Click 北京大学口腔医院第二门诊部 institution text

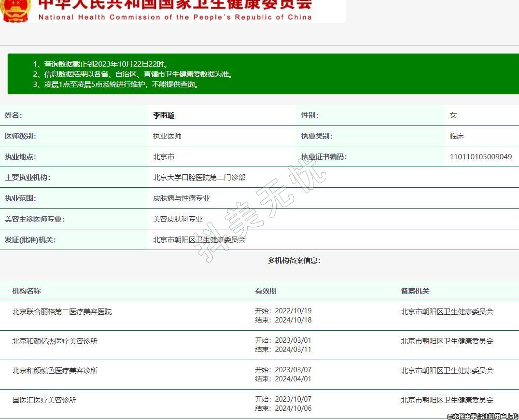[199, 178]
